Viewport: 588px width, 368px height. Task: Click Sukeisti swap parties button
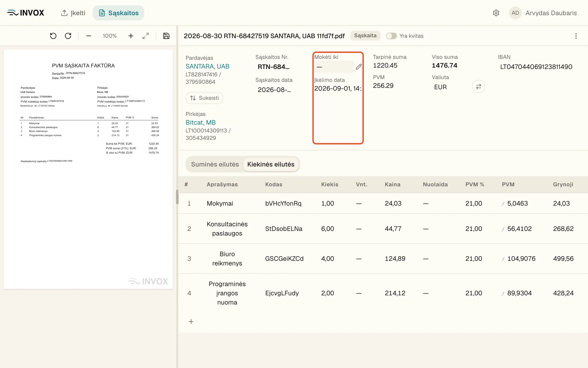204,98
